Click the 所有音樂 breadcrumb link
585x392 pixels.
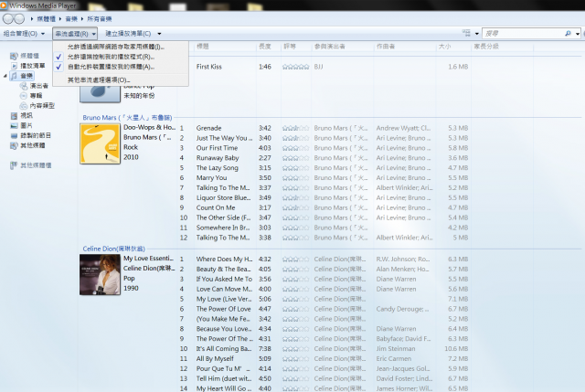(100, 18)
